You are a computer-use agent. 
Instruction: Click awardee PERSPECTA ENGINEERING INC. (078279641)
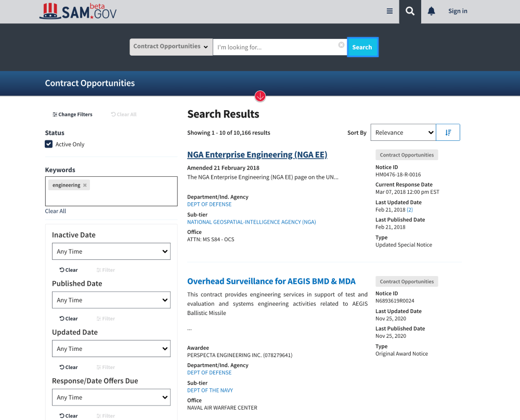(x=240, y=356)
